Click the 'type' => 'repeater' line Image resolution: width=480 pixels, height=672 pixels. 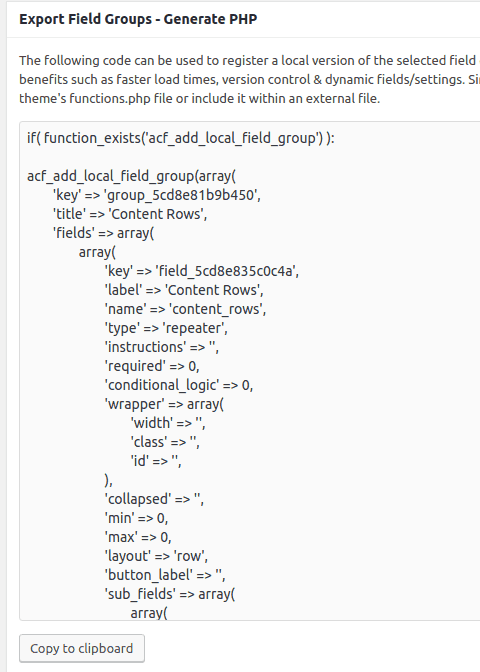pos(166,328)
